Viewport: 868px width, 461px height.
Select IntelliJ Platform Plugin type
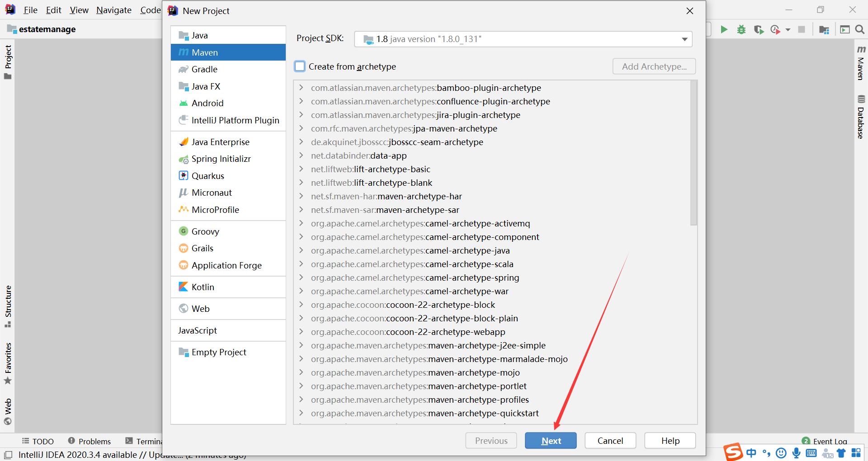point(228,120)
